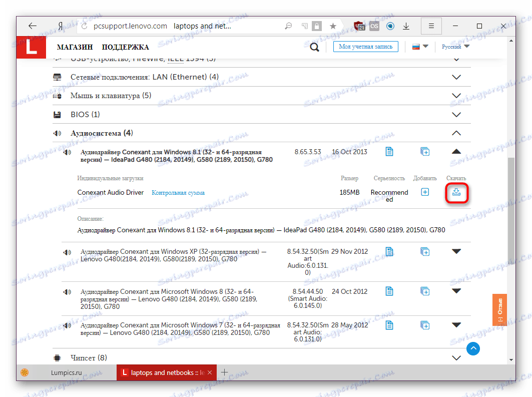The image size is (532, 397).
Task: Expand the Windows 7 Conexant driver row
Action: tap(456, 325)
